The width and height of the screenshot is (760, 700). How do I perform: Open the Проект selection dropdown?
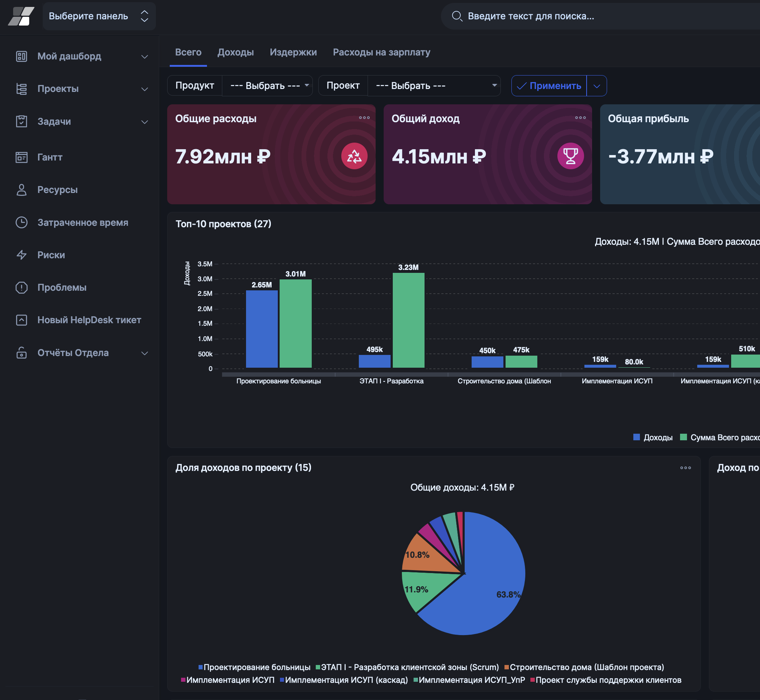[x=434, y=86]
